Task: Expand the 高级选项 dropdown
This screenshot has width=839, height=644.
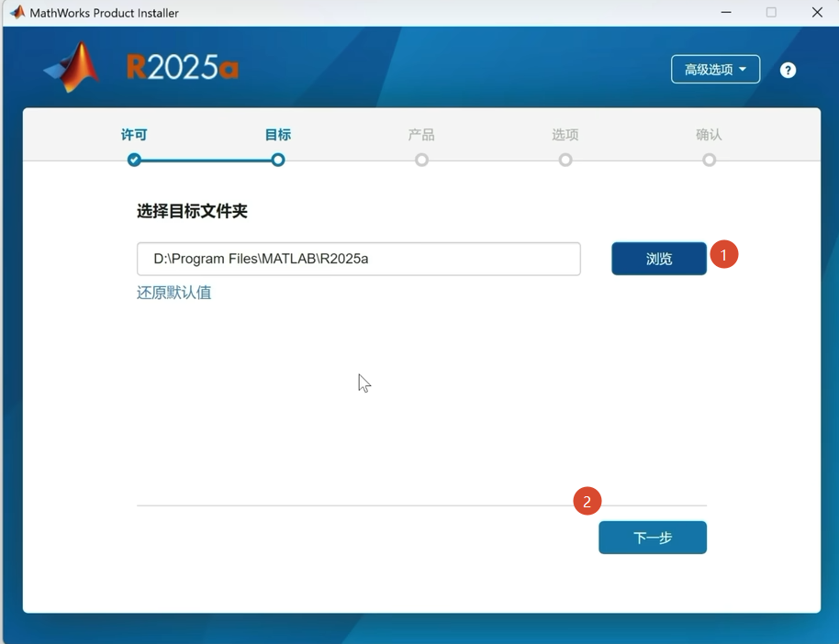Action: pyautogui.click(x=715, y=69)
